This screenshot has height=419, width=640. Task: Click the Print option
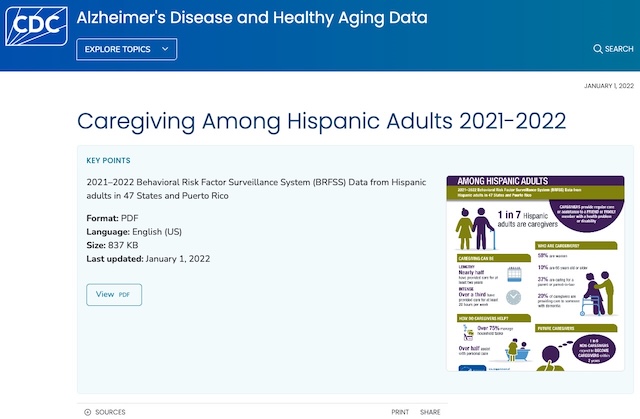coord(400,412)
